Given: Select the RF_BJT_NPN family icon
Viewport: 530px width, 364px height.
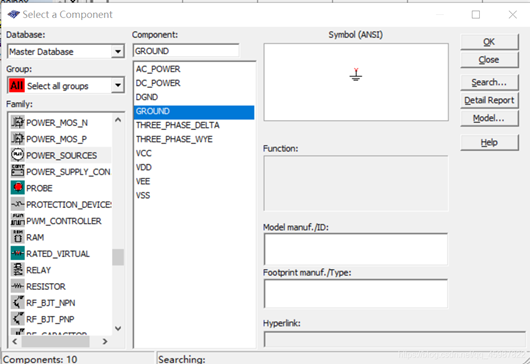Looking at the screenshot, I should tap(18, 302).
